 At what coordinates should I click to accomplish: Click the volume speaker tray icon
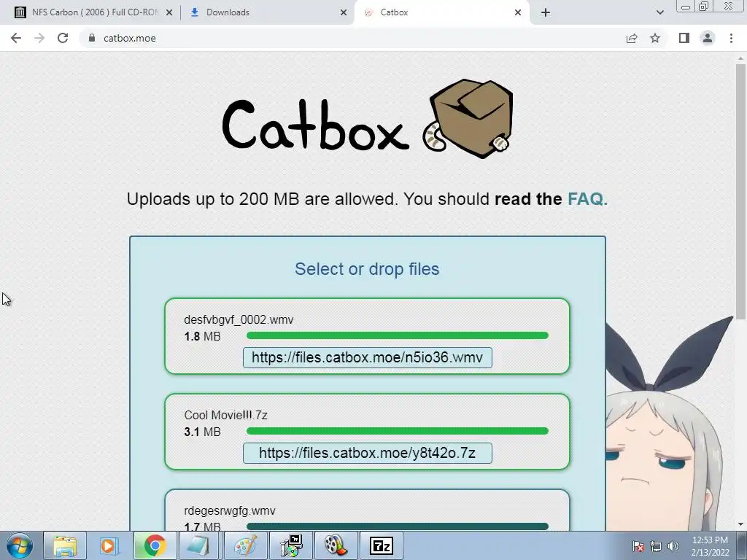[x=673, y=546]
